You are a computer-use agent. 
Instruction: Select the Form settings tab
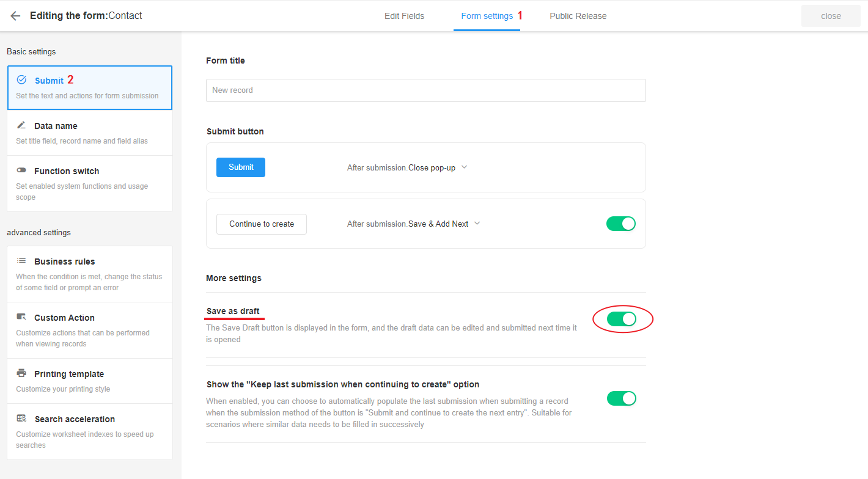pos(487,16)
